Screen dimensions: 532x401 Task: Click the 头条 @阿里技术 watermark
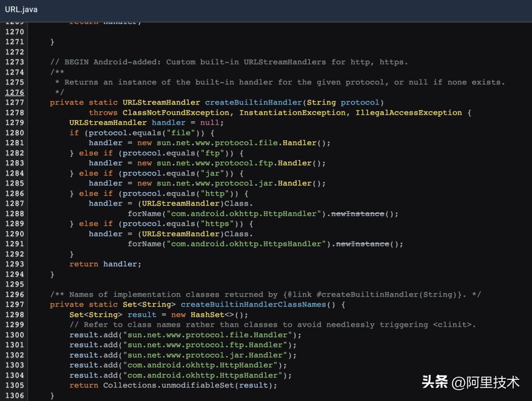pos(470,382)
